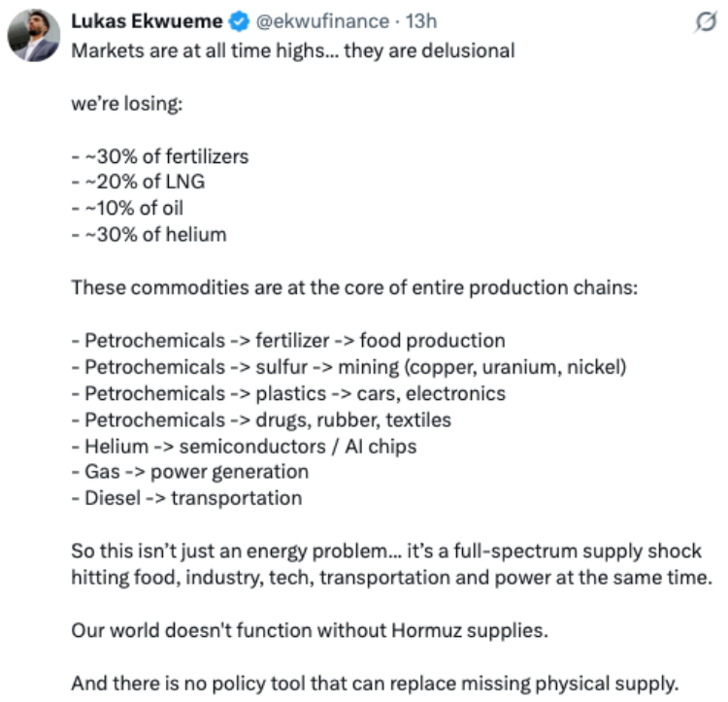Click the 'These commodities are at the core' sentence
This screenshot has height=702, width=728.
(354, 287)
